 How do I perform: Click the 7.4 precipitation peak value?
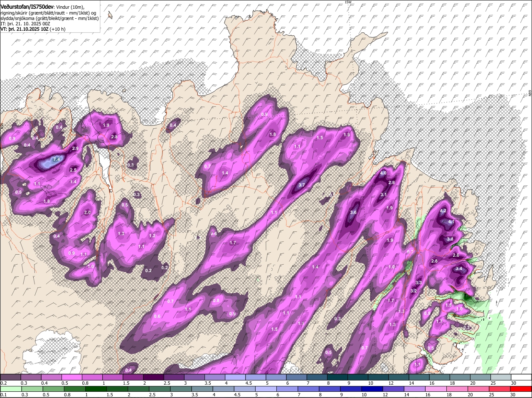point(57,159)
